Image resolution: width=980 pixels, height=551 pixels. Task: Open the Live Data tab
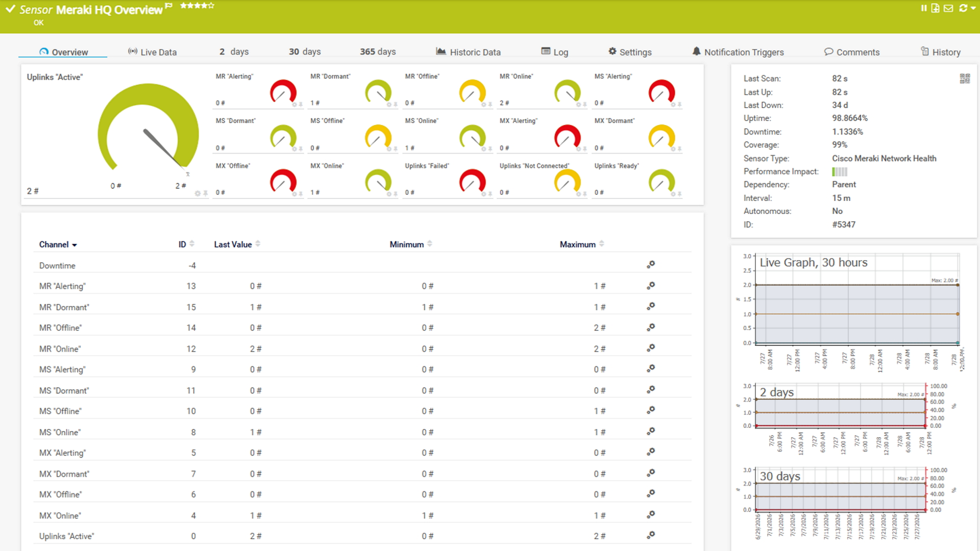(x=152, y=52)
